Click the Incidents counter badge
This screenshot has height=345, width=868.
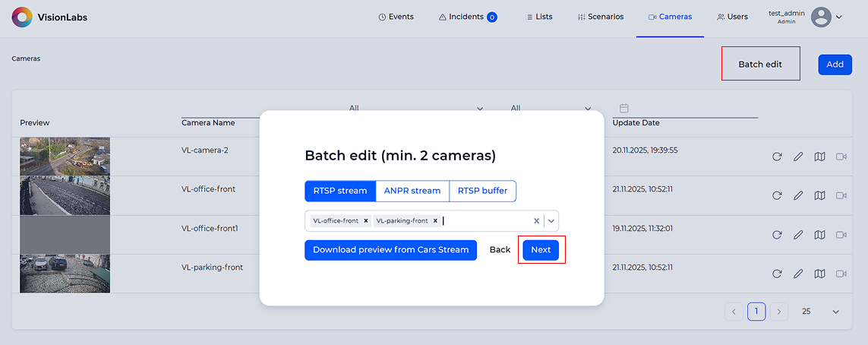(x=491, y=17)
